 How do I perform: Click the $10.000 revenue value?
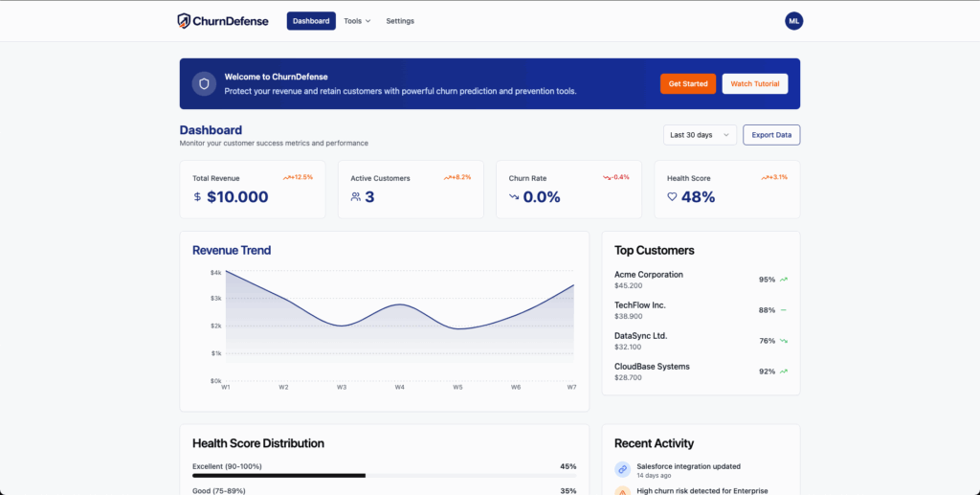pyautogui.click(x=237, y=197)
